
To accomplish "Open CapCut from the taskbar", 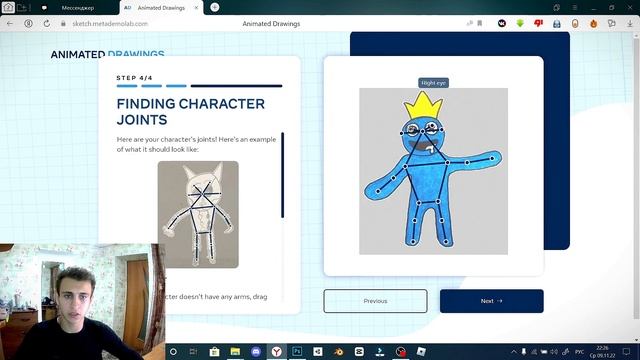I will pyautogui.click(x=359, y=351).
